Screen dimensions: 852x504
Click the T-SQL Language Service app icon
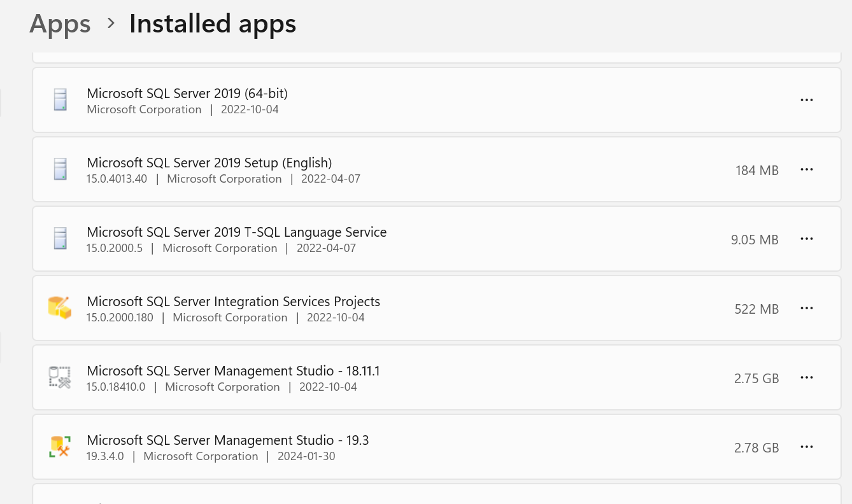[60, 239]
